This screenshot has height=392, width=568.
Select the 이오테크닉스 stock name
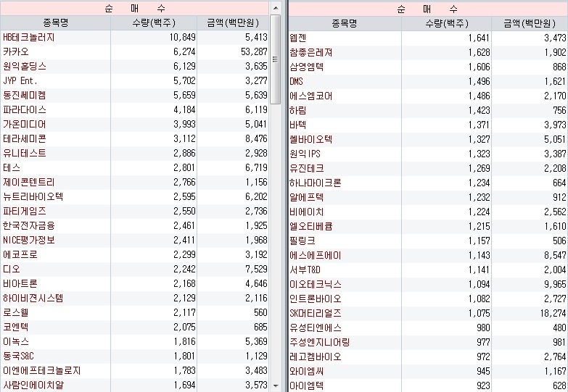click(x=315, y=284)
